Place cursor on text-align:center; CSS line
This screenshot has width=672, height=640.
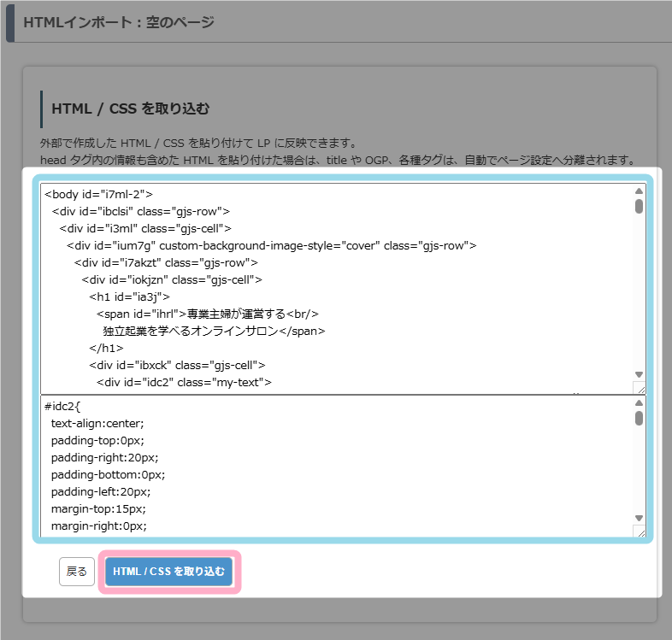[x=97, y=423]
